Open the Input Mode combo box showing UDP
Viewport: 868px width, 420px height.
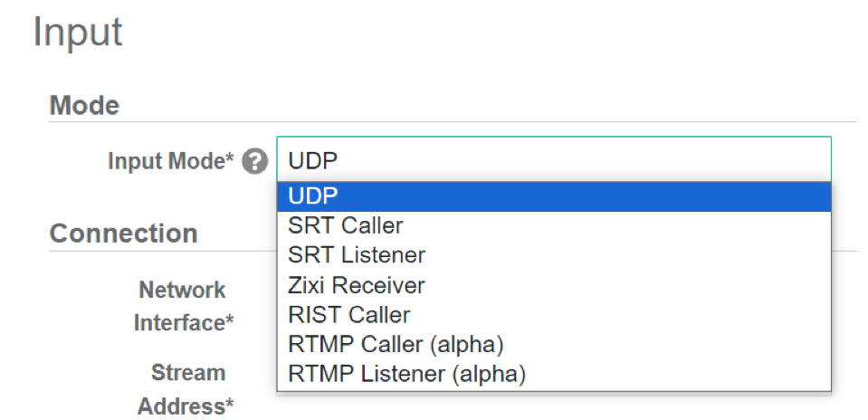pyautogui.click(x=553, y=160)
